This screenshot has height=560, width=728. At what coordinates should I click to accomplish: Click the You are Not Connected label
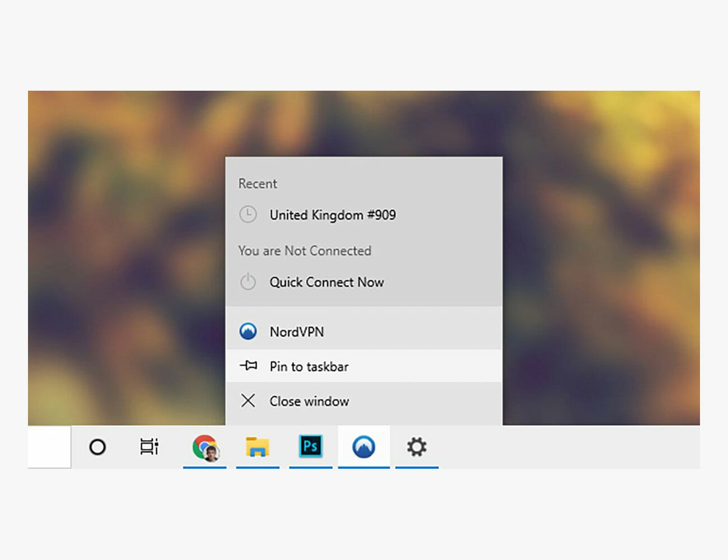305,251
